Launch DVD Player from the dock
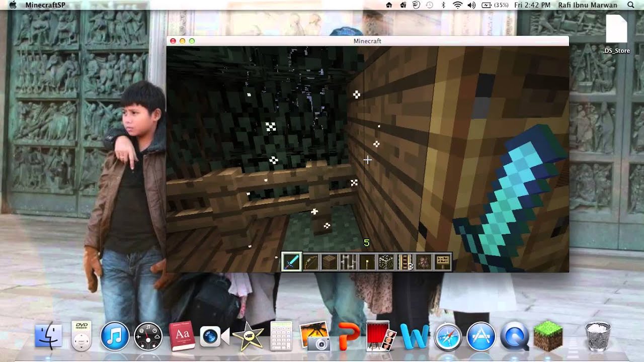This screenshot has height=362, width=644. (x=82, y=336)
